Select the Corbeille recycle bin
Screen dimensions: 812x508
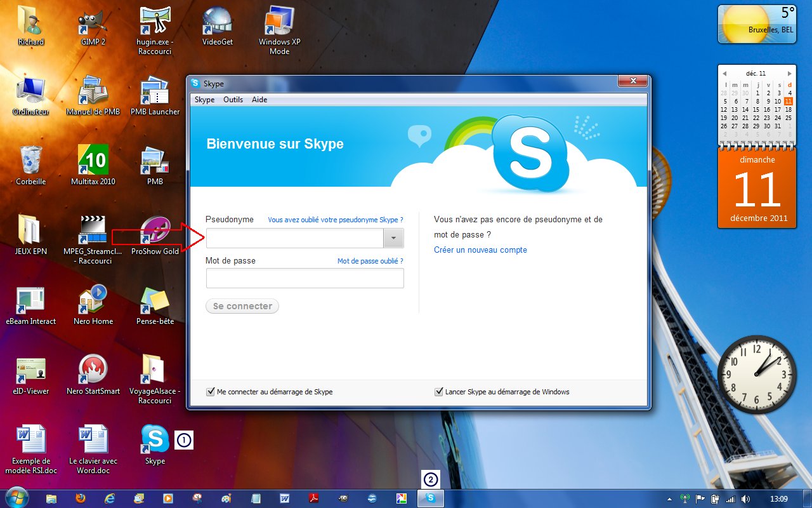pos(31,166)
